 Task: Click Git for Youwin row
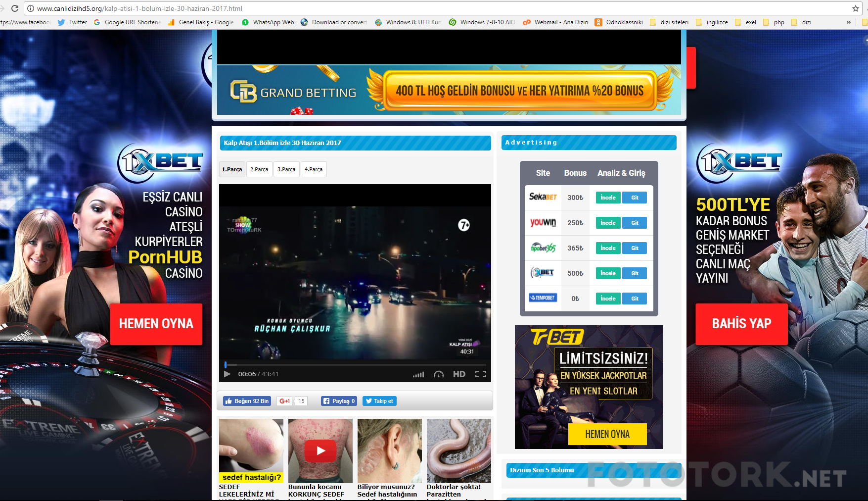point(635,223)
